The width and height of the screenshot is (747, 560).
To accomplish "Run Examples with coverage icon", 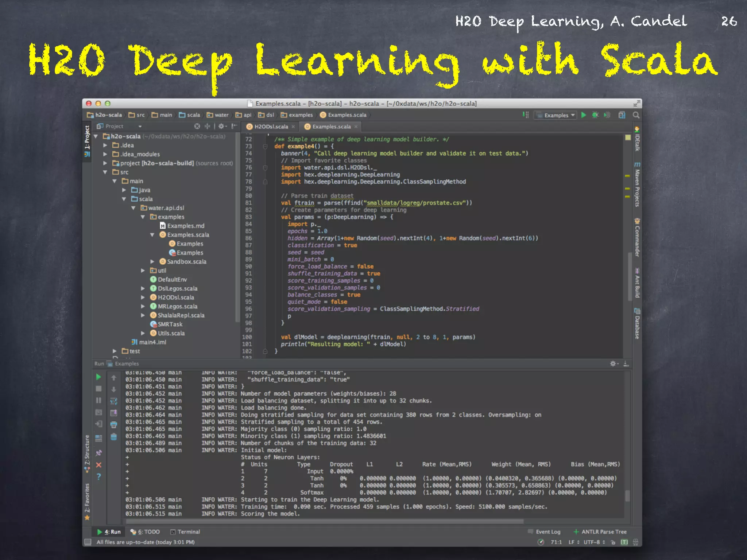I will (607, 115).
